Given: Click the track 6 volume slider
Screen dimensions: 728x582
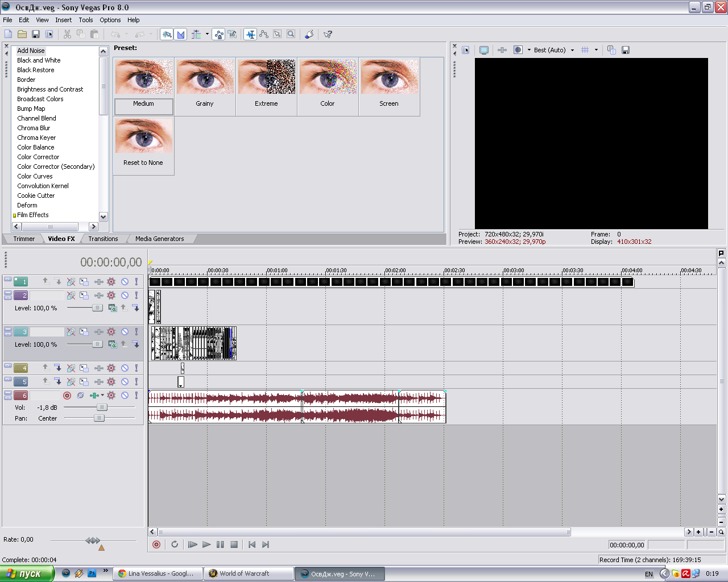Looking at the screenshot, I should 101,408.
